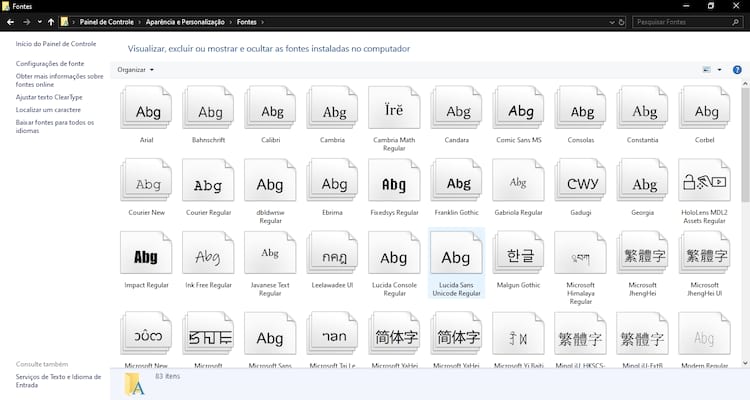The height and width of the screenshot is (400, 750).
Task: Open Configurações de fonte link
Action: click(x=50, y=63)
